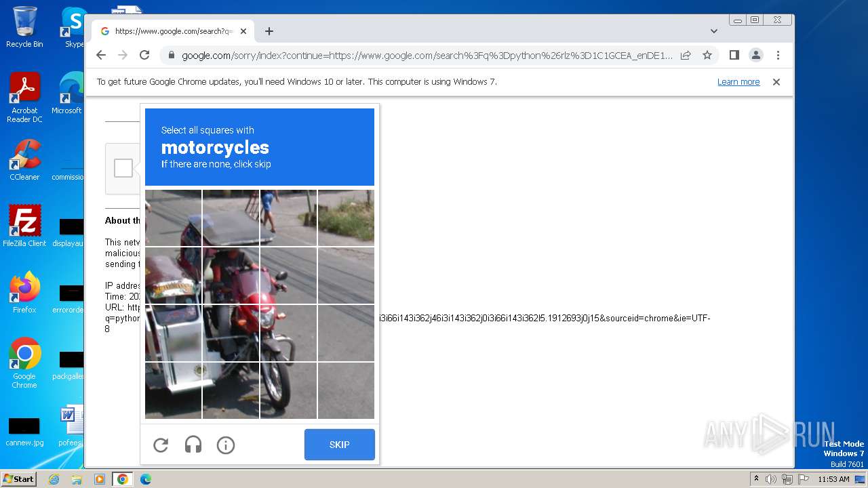Open the Learn more link
The image size is (868, 488).
pos(738,82)
